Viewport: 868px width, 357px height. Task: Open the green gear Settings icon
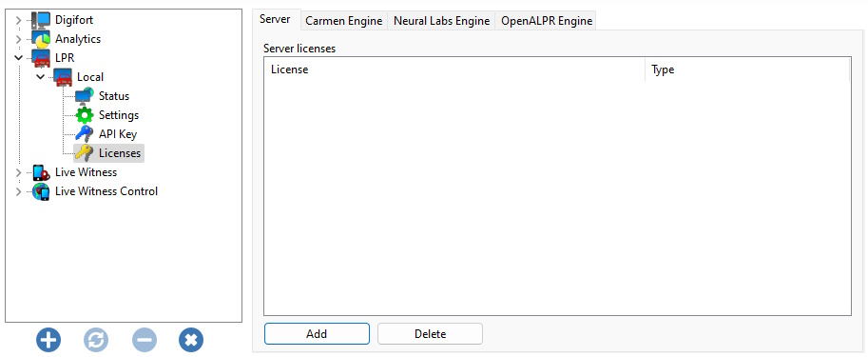(x=85, y=115)
